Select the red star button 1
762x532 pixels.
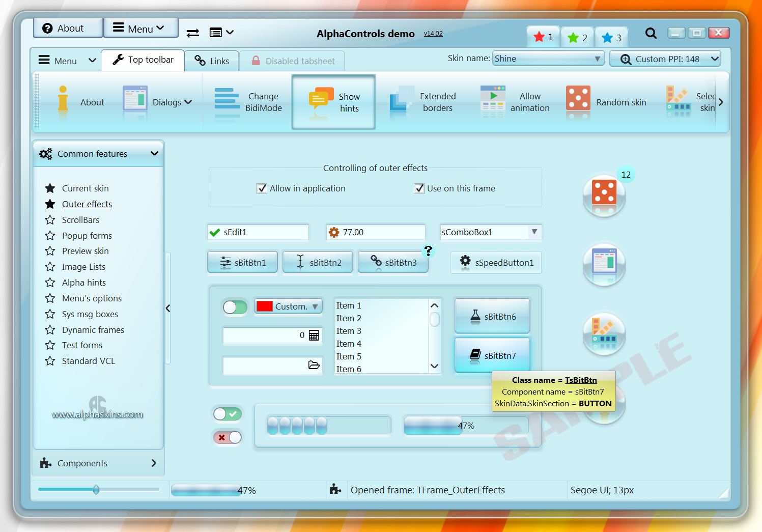point(543,37)
